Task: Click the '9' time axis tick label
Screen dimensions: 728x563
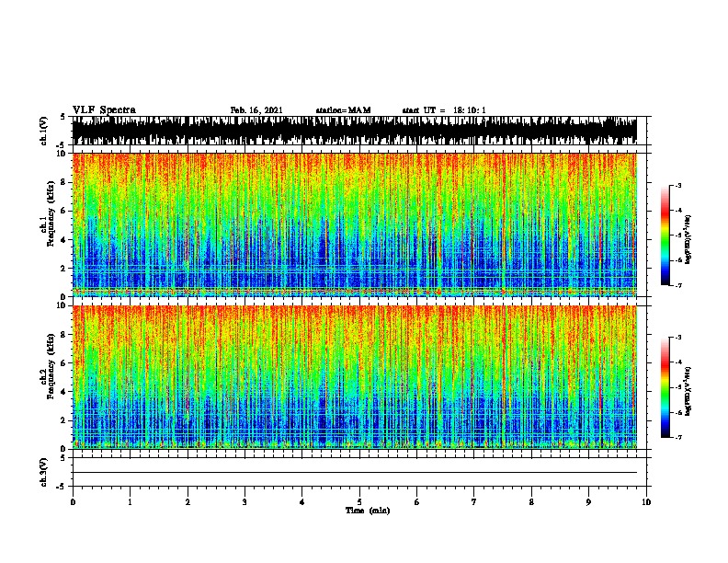Action: coord(588,501)
